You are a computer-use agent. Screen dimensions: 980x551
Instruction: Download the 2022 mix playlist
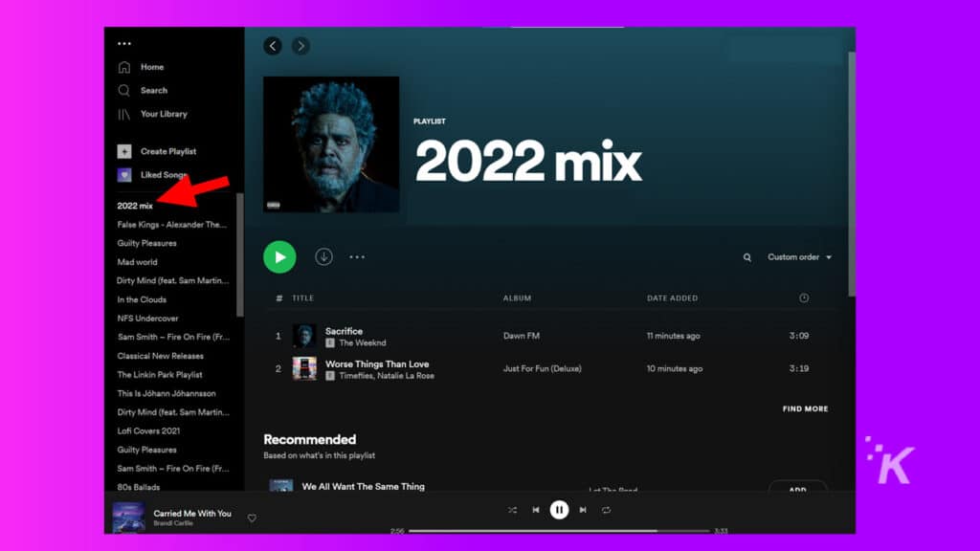coord(323,256)
